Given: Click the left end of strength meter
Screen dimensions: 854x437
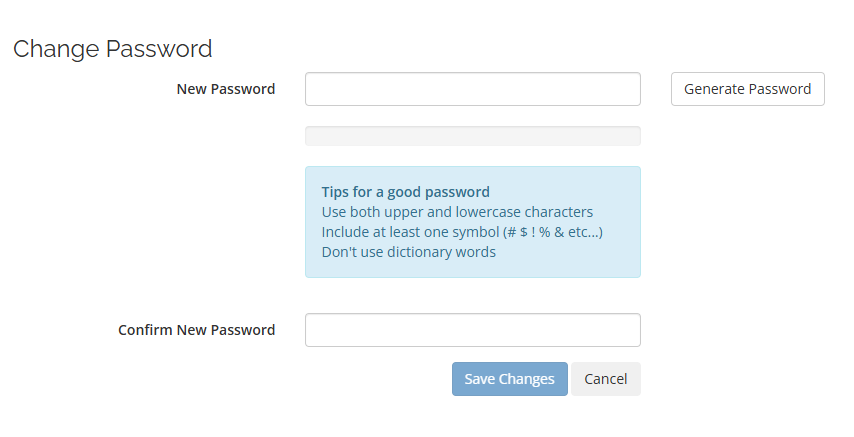Looking at the screenshot, I should [x=312, y=136].
